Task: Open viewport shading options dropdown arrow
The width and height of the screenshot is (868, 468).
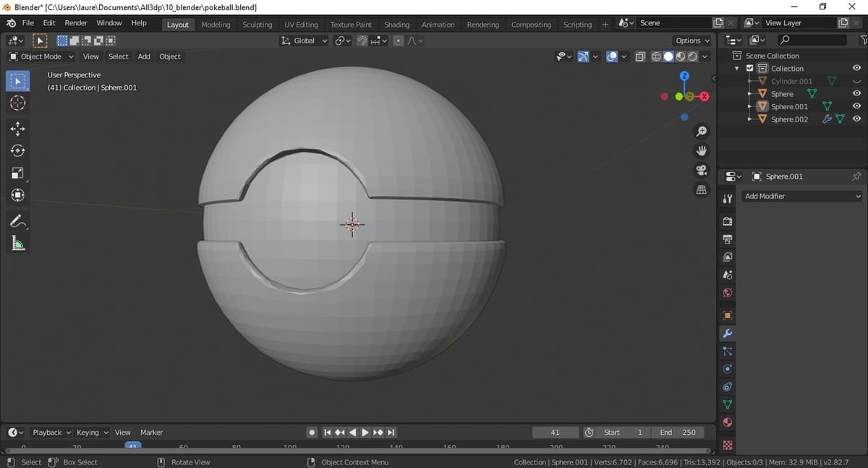Action: point(705,56)
